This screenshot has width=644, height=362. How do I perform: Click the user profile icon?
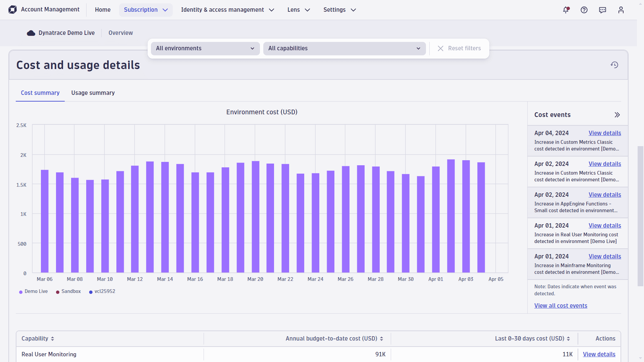[621, 10]
